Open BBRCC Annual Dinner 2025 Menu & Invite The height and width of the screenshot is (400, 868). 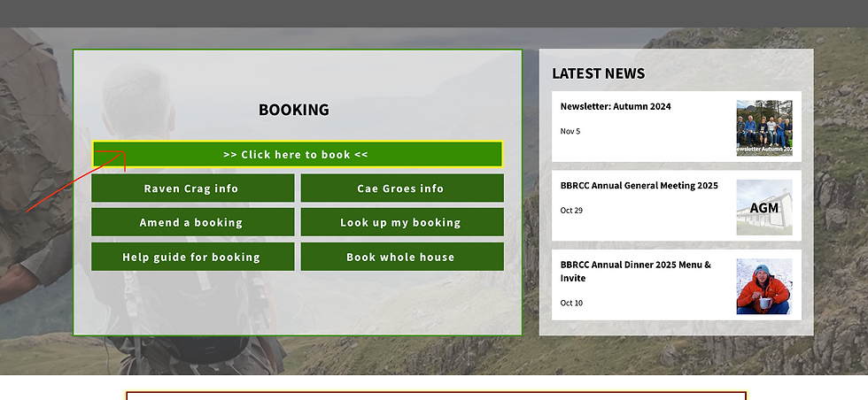636,271
